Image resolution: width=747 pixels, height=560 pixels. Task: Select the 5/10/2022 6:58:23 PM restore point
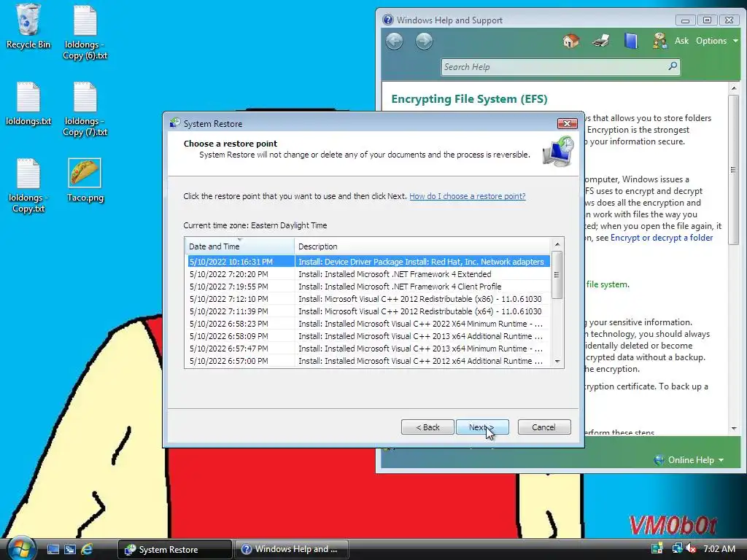point(368,323)
